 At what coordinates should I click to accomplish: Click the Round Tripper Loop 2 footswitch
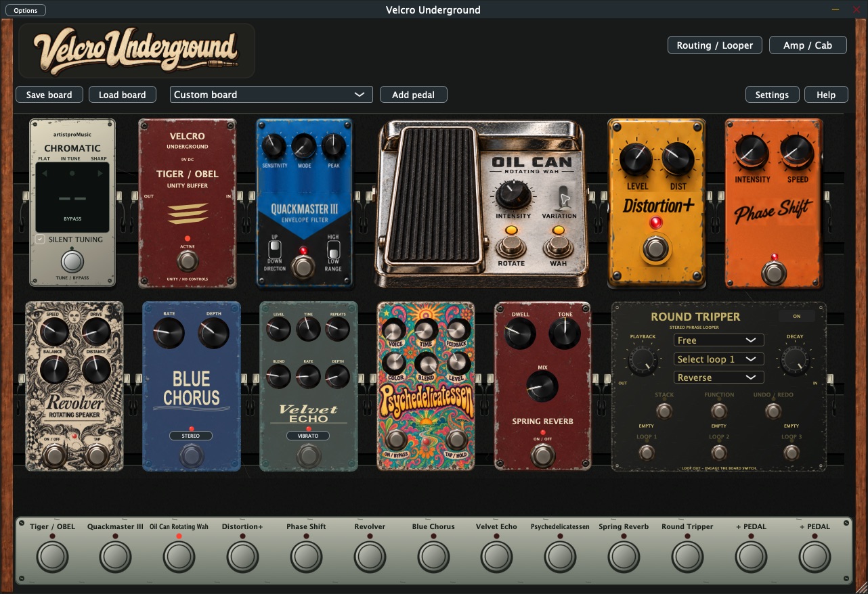click(x=719, y=453)
